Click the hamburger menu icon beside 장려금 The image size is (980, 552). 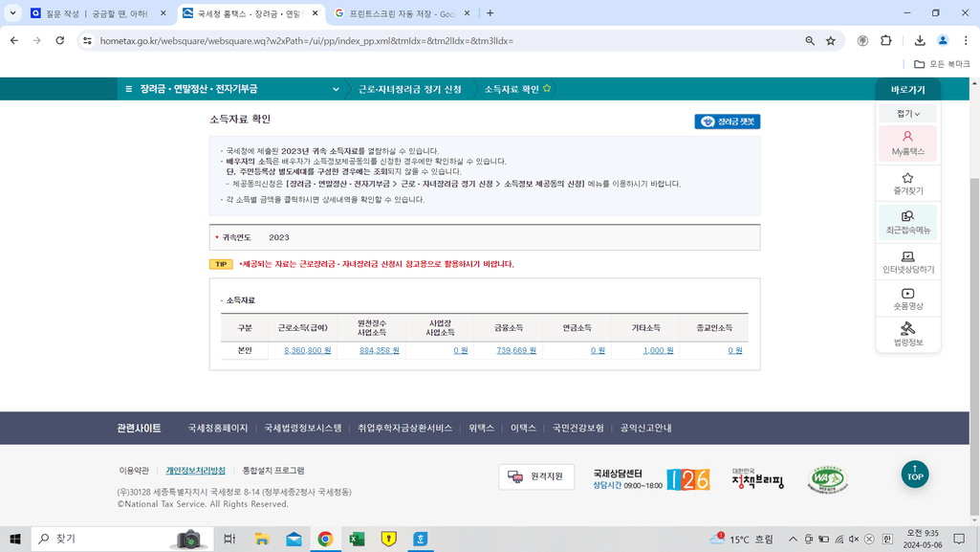[x=129, y=89]
